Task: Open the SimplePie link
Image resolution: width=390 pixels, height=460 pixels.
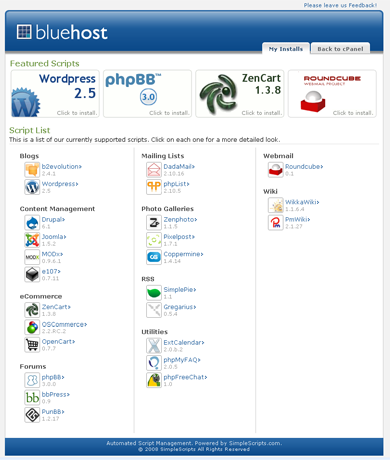Action: [x=180, y=289]
